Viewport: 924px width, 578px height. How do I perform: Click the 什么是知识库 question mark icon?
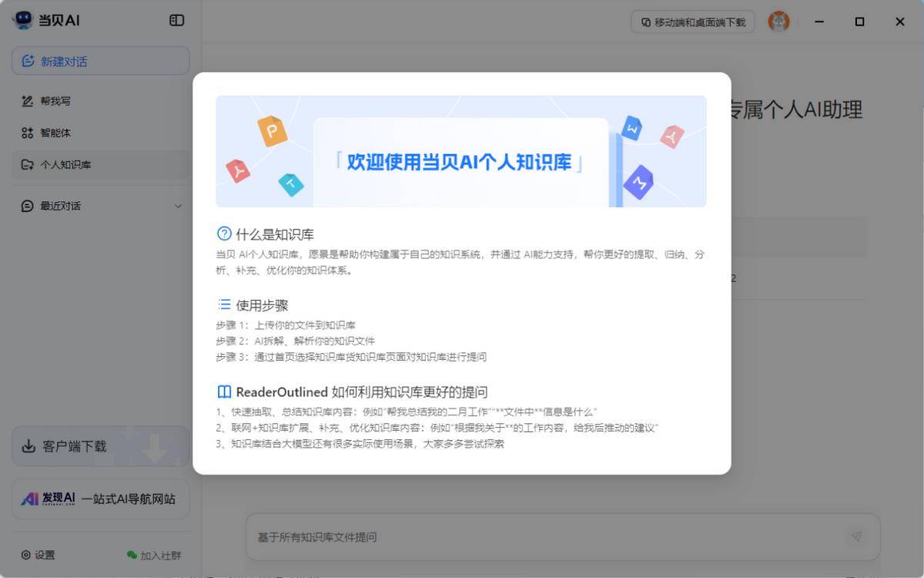pyautogui.click(x=224, y=234)
